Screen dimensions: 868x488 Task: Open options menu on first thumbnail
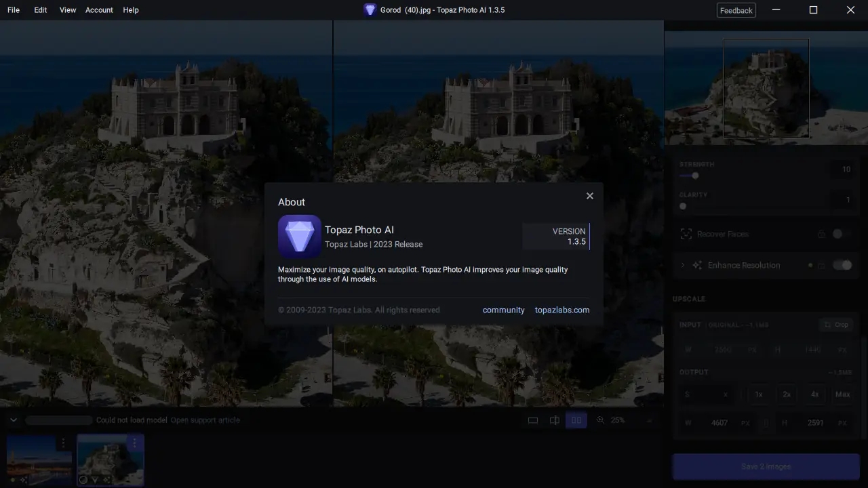(64, 443)
